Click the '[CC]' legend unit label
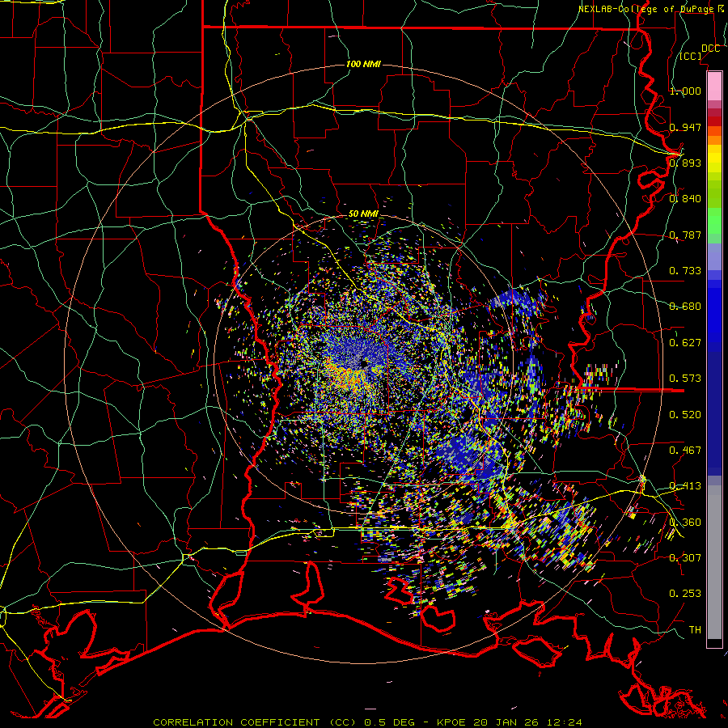This screenshot has width=728, height=728. pos(691,57)
